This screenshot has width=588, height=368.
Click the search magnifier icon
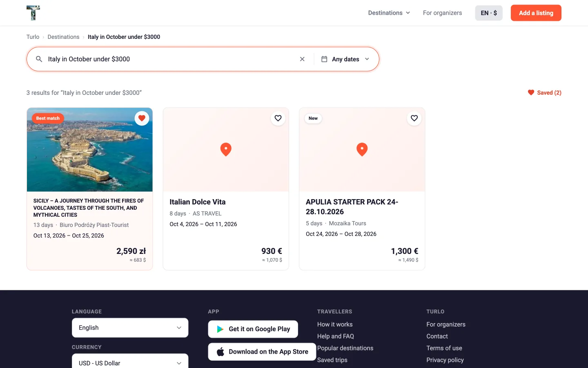tap(39, 59)
